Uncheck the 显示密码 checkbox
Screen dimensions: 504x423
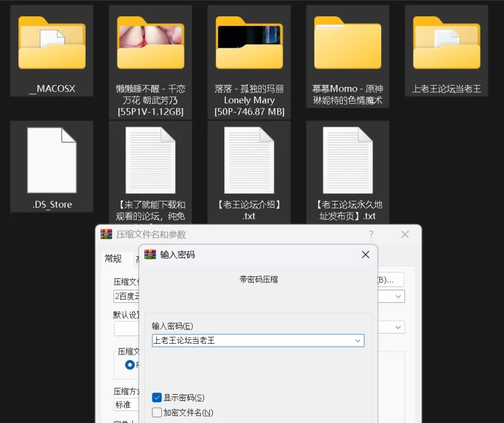157,398
